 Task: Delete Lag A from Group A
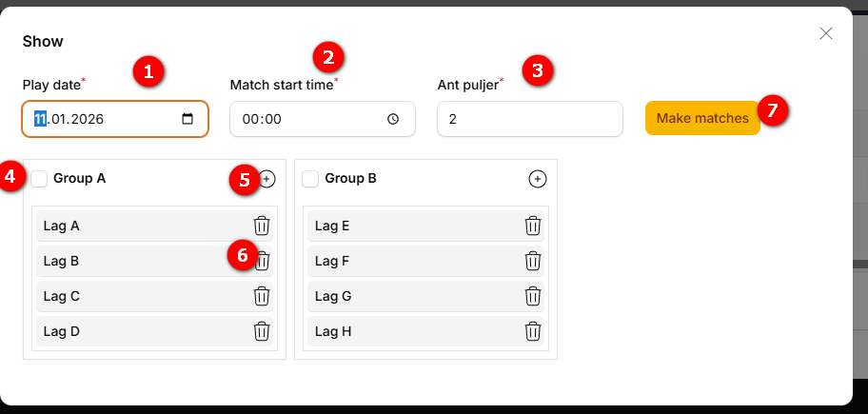(x=262, y=226)
